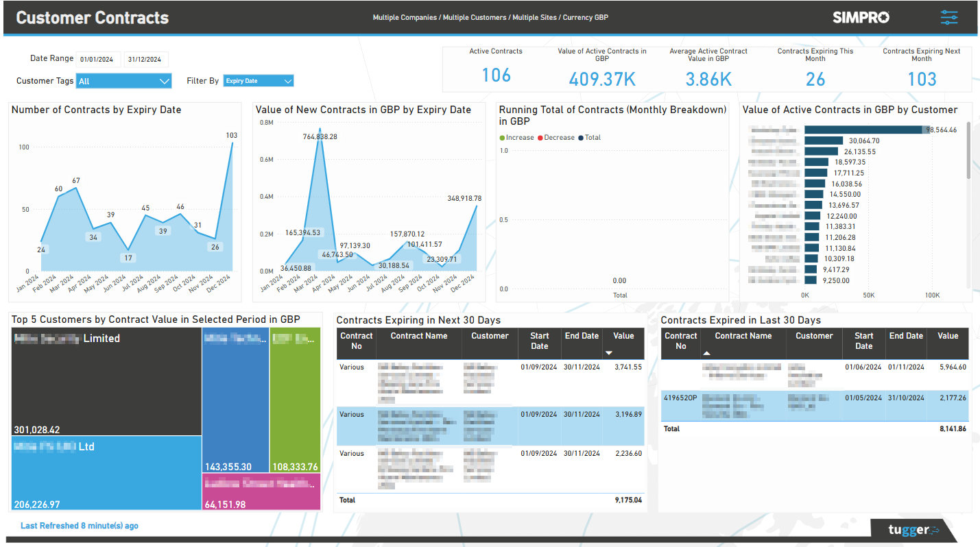Click the tugger logo at bottom right
The width and height of the screenshot is (980, 547).
click(x=912, y=528)
